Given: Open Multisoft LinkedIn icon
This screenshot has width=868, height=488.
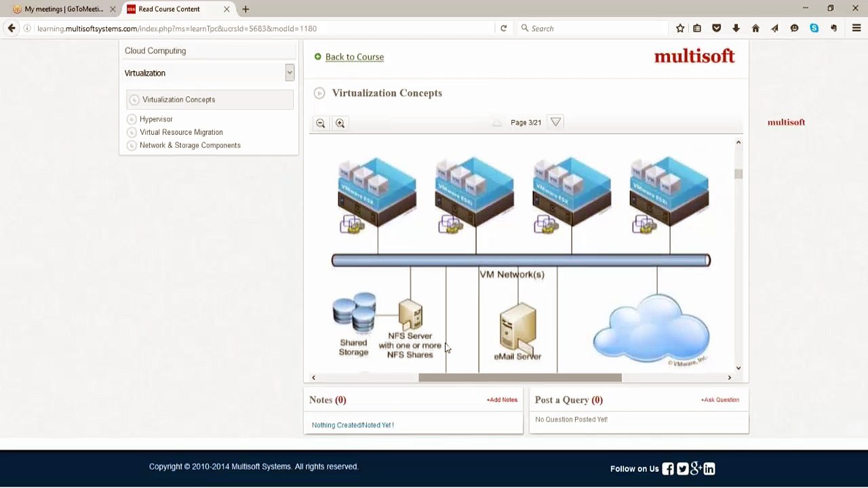Looking at the screenshot, I should (709, 468).
